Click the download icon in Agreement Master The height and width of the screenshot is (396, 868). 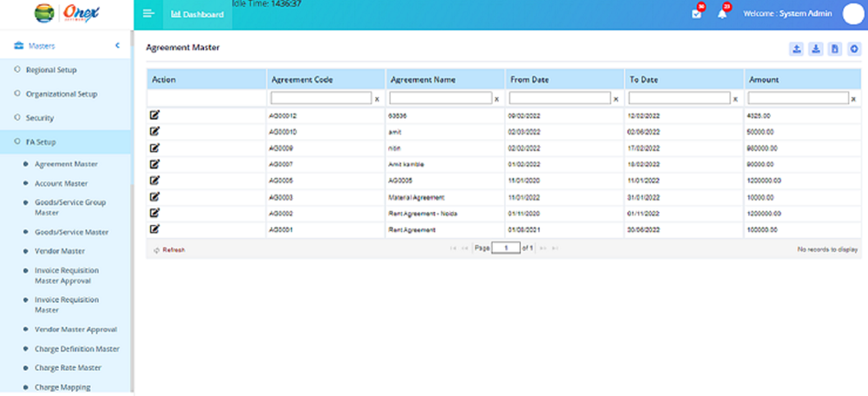pos(815,49)
